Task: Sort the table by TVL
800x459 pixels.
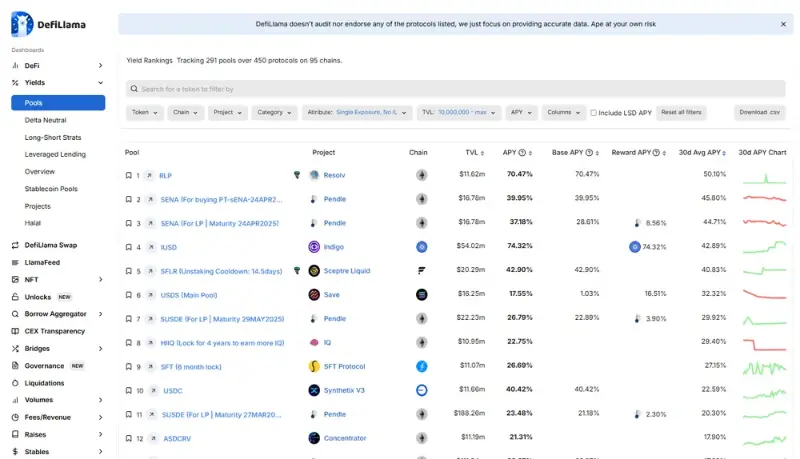Action: click(x=474, y=152)
